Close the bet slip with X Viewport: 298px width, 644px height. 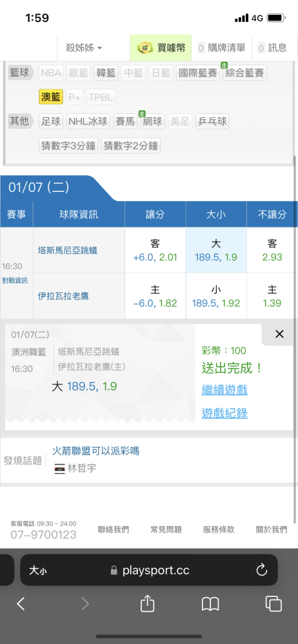click(279, 334)
